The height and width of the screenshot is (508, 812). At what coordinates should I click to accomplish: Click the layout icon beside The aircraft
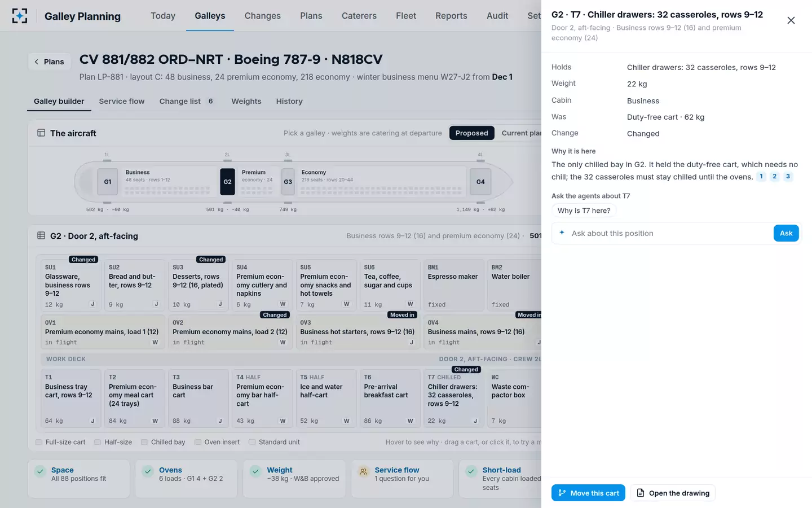[x=41, y=133]
